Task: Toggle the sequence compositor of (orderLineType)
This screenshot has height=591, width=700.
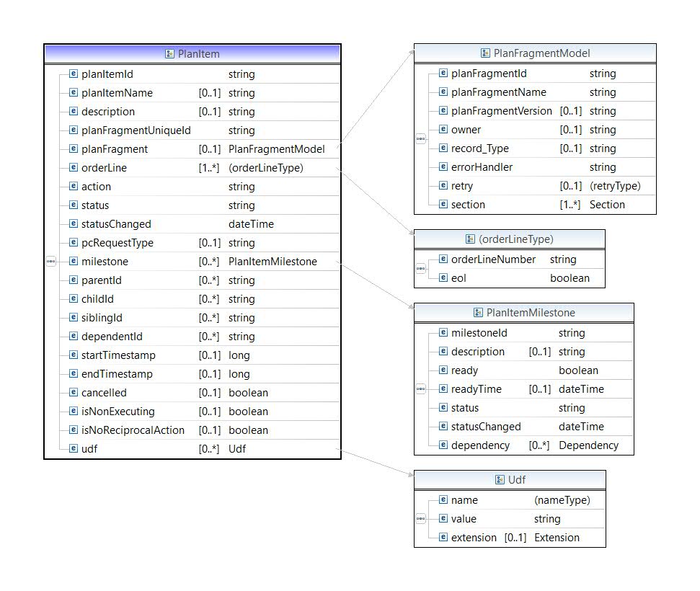Action: [420, 269]
